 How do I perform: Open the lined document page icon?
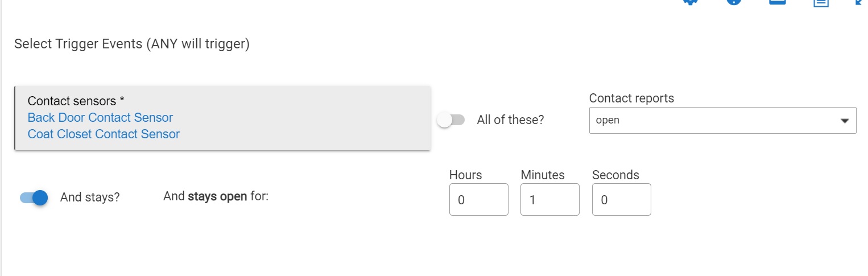(x=820, y=2)
